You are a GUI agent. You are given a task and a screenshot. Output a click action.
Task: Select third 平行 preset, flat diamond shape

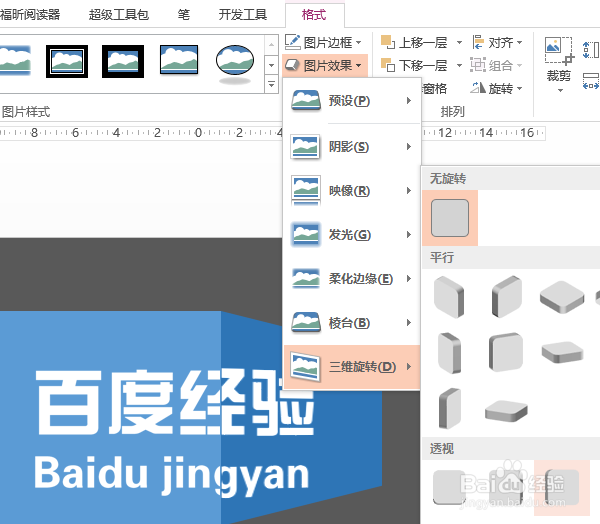562,297
